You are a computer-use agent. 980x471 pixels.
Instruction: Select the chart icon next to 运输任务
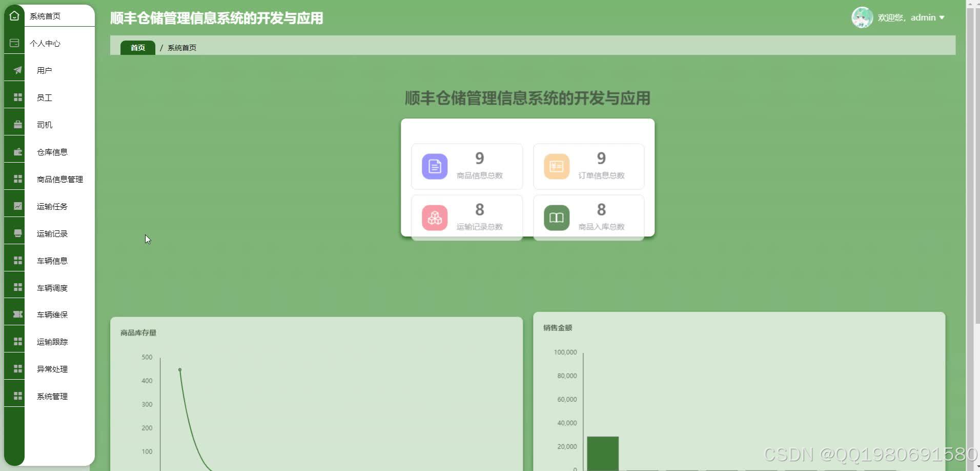[17, 206]
